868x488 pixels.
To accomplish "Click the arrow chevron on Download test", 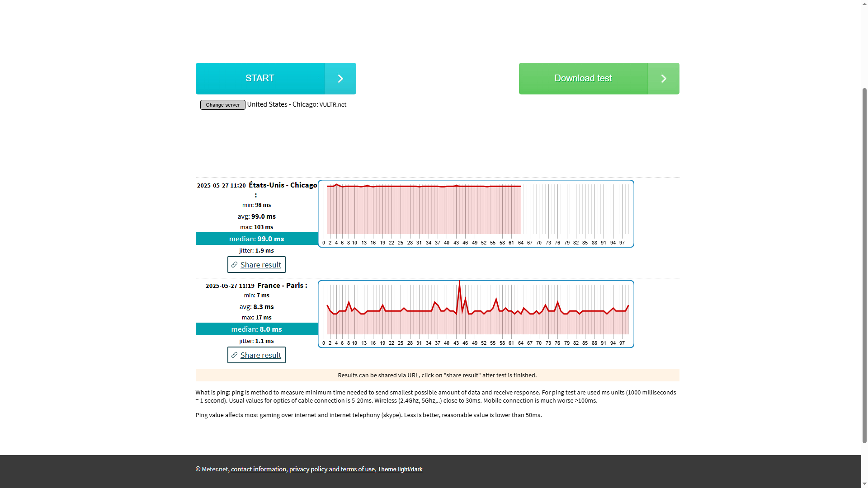I will point(663,79).
